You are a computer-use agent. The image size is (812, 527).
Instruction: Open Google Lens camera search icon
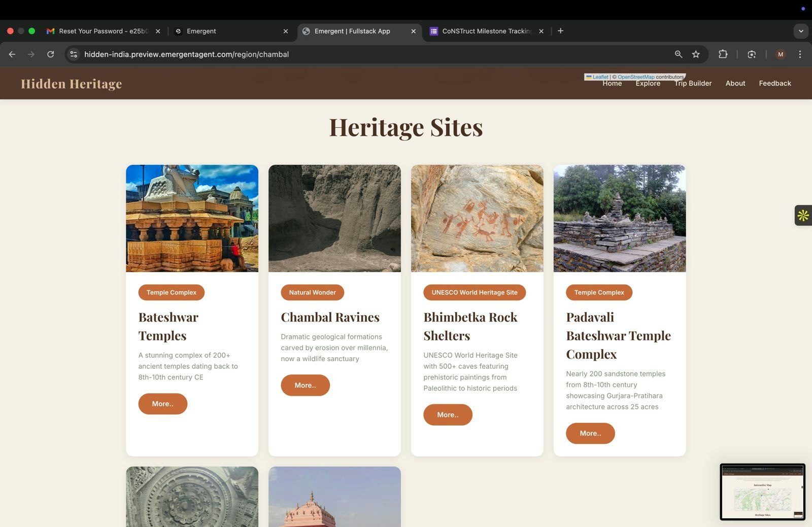752,54
